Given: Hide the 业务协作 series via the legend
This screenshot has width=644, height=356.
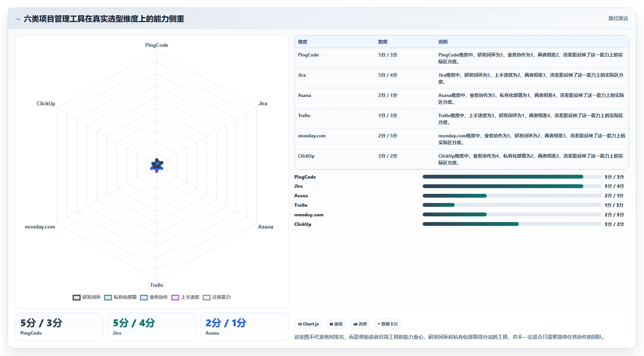Looking at the screenshot, I should [154, 297].
